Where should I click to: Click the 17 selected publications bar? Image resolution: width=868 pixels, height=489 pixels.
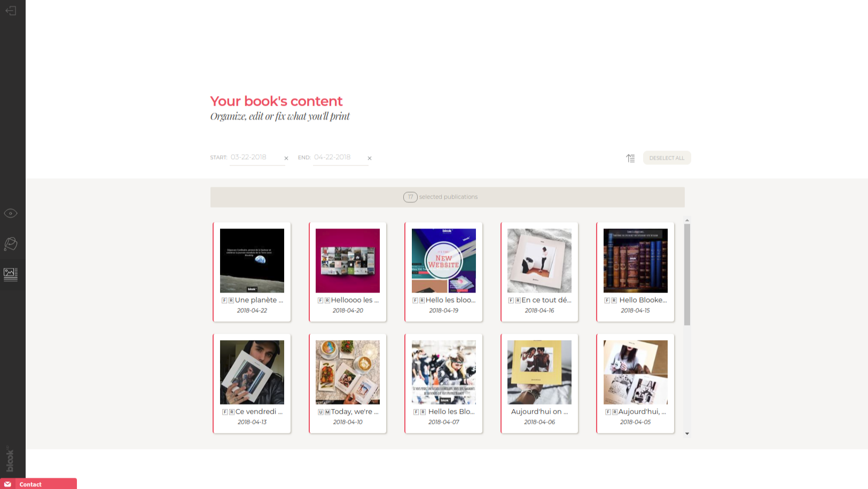click(x=448, y=197)
